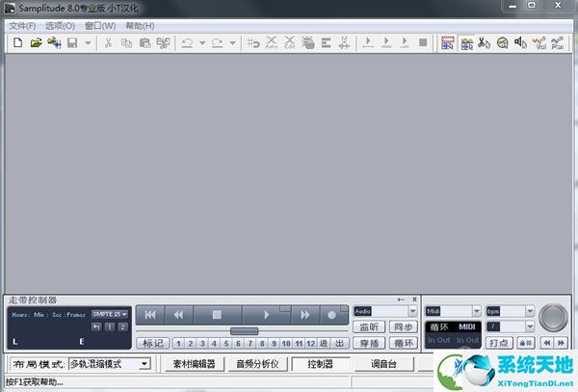Click the undo arrow icon
This screenshot has height=392, width=578.
point(187,43)
